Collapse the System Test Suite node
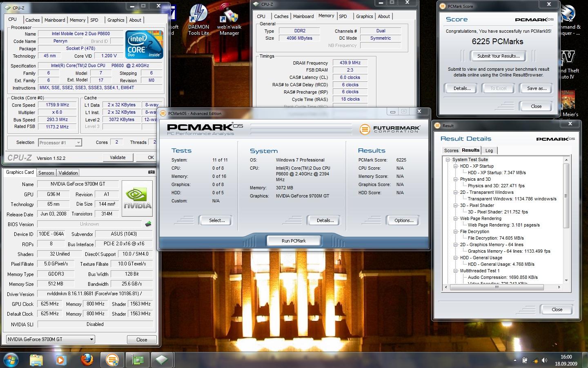The image size is (588, 368). (448, 159)
